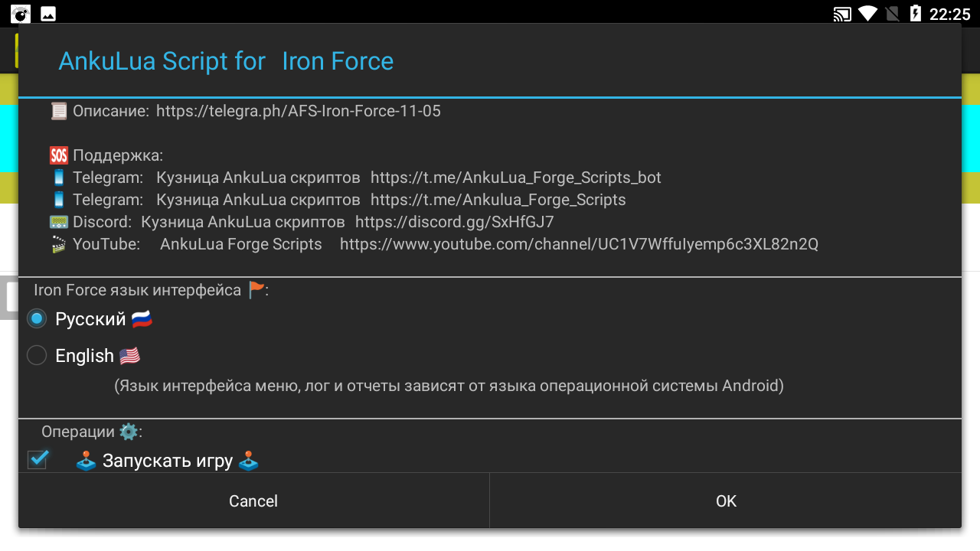Click the Discord row icon
The width and height of the screenshot is (980, 551).
[x=59, y=222]
